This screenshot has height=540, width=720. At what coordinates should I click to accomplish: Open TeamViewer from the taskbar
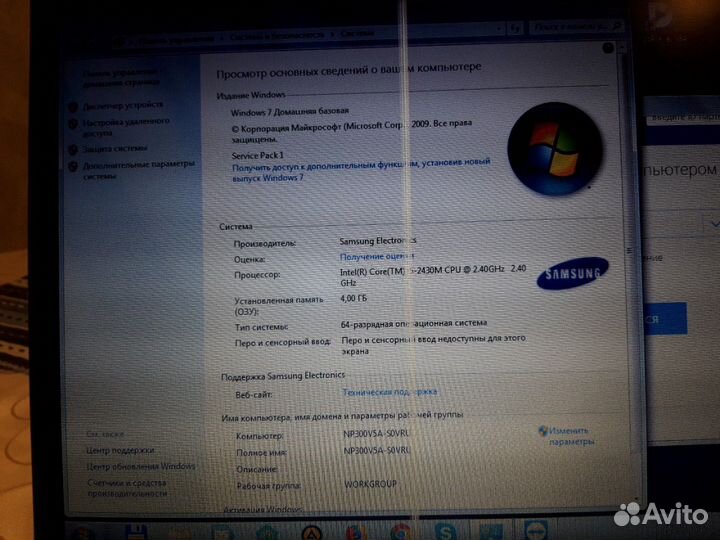pyautogui.click(x=535, y=530)
